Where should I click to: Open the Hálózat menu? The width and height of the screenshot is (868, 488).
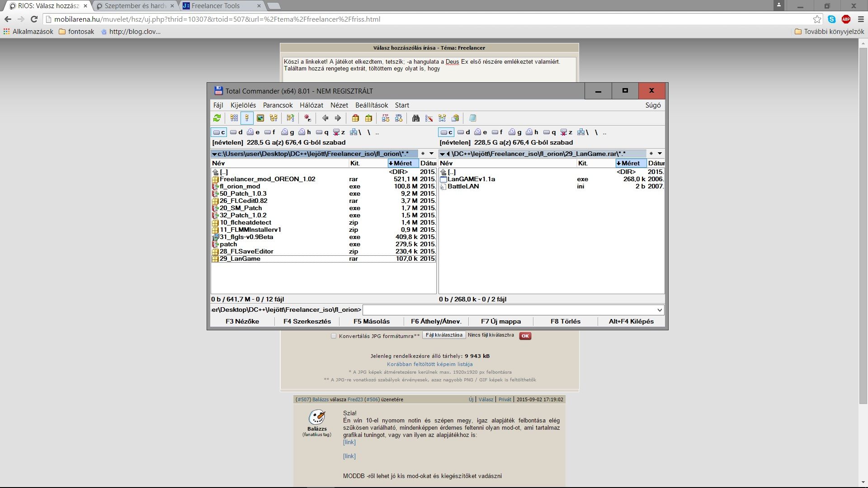311,105
